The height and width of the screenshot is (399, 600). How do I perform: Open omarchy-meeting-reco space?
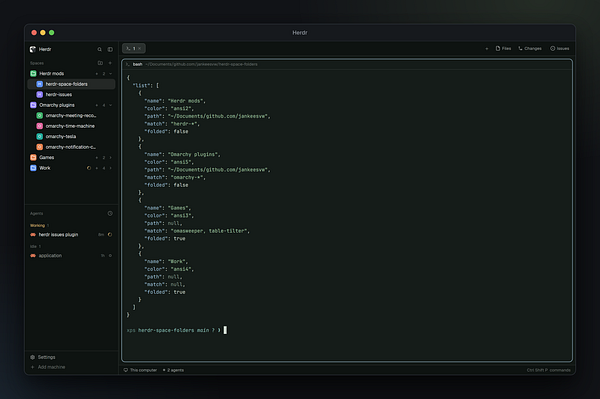point(71,116)
